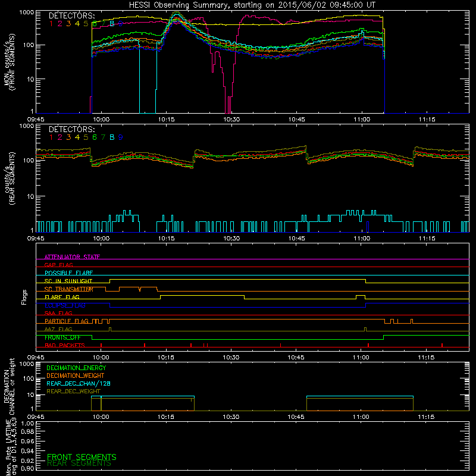The width and height of the screenshot is (476, 476).
Task: Click green detector 6 in the rear segments legend
Action: click(95, 137)
